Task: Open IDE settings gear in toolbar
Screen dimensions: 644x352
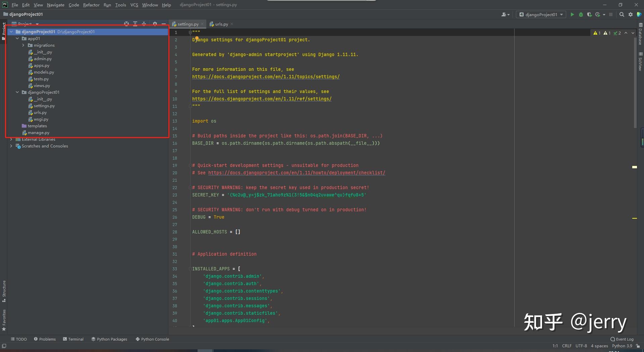Action: click(x=631, y=14)
